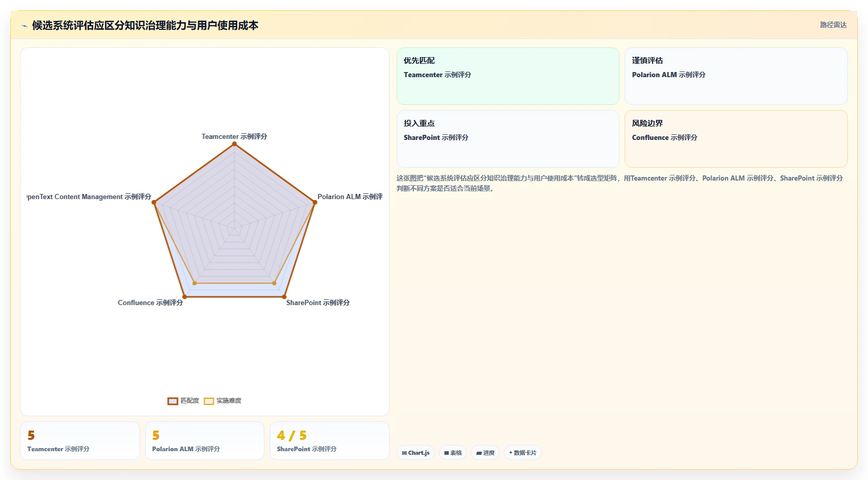Click the SharePoint 示例评分 radar axis label
This screenshot has height=480, width=868.
tap(318, 303)
